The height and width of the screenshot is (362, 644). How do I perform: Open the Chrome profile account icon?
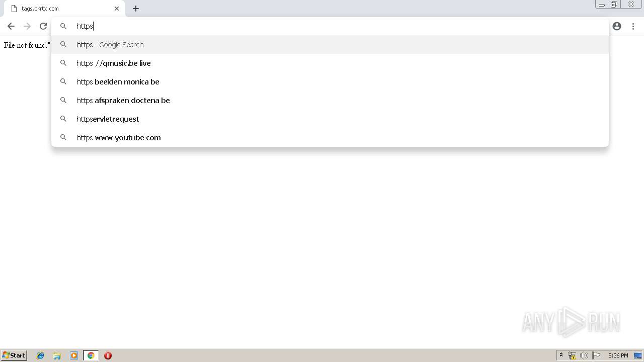tap(617, 26)
